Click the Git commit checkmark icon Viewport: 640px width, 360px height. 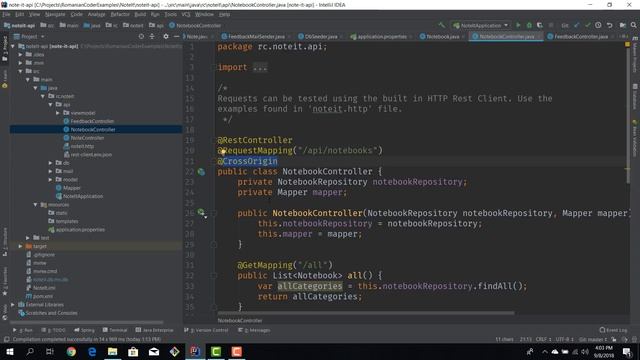(x=587, y=25)
